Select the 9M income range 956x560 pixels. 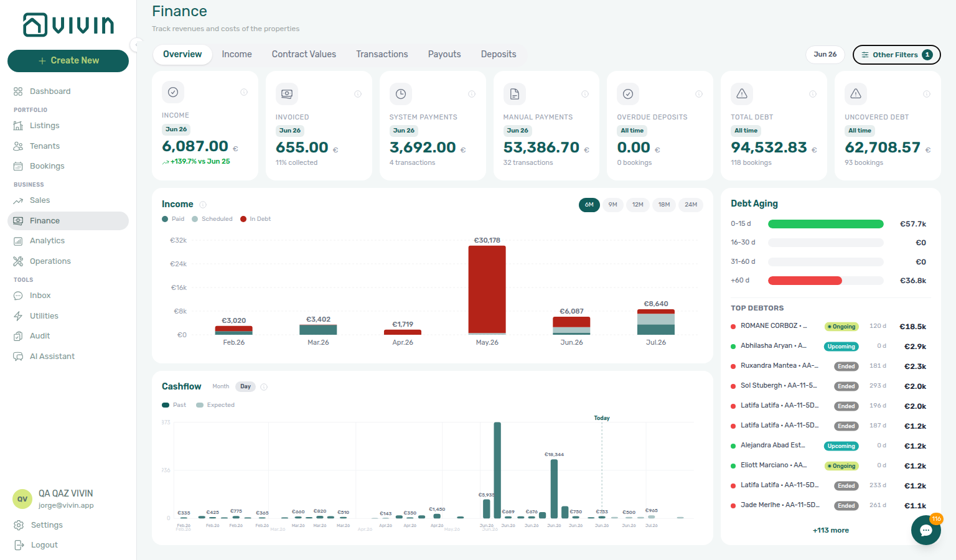(613, 205)
